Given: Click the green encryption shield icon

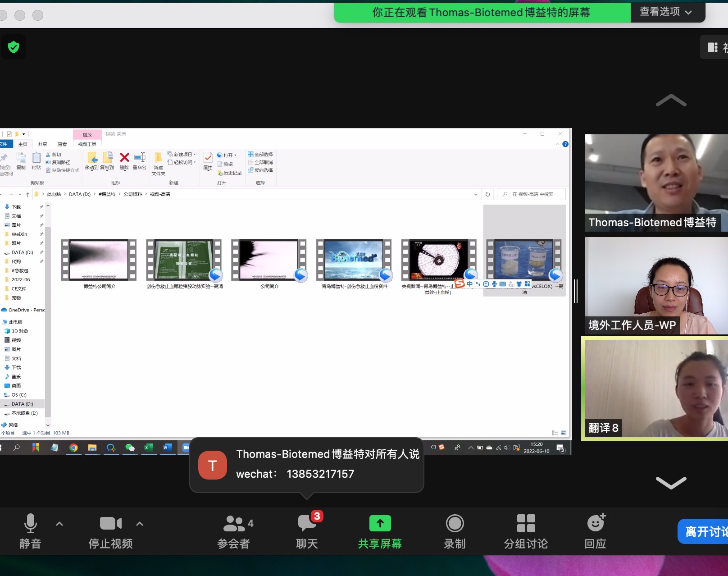Looking at the screenshot, I should pos(14,46).
